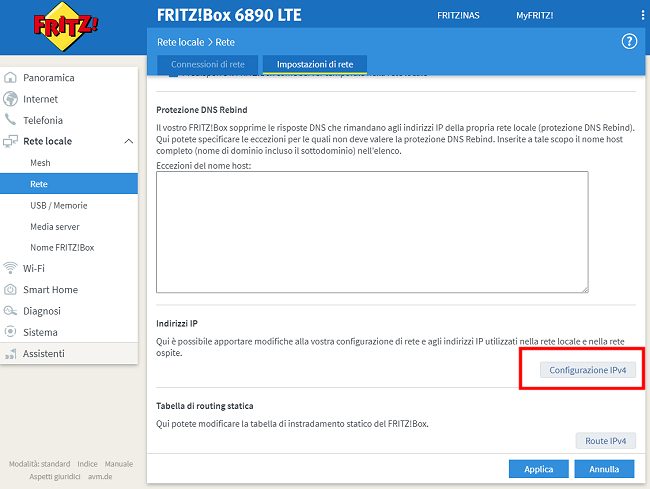The width and height of the screenshot is (650, 489).
Task: Click the Diagnosi icon
Action: [x=10, y=311]
